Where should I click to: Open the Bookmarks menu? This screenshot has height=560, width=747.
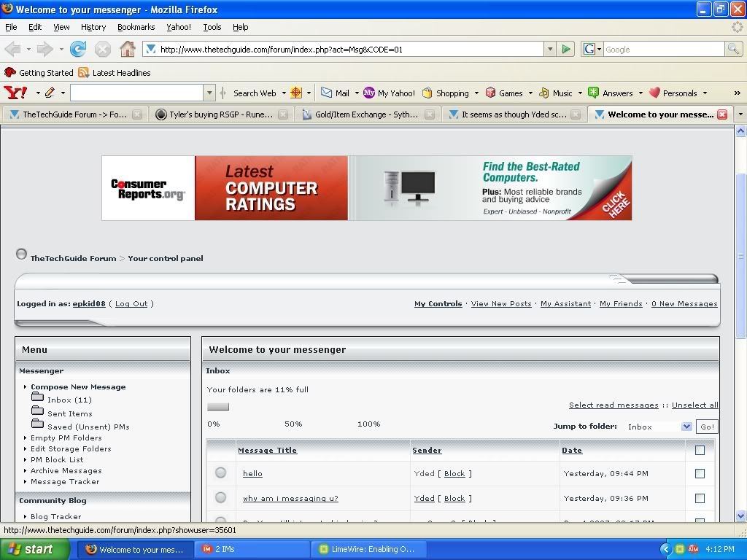136,27
